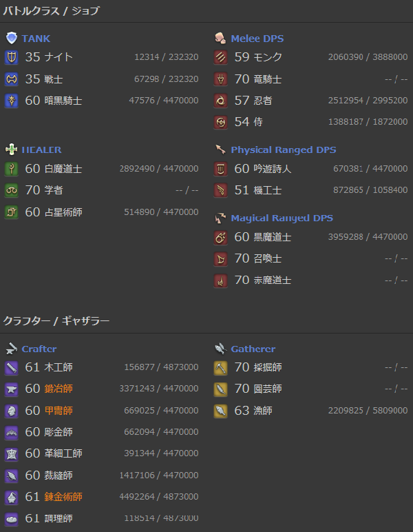The height and width of the screenshot is (532, 413).
Task: Click experience value 1388187 / 1872000
Action: click(368, 122)
